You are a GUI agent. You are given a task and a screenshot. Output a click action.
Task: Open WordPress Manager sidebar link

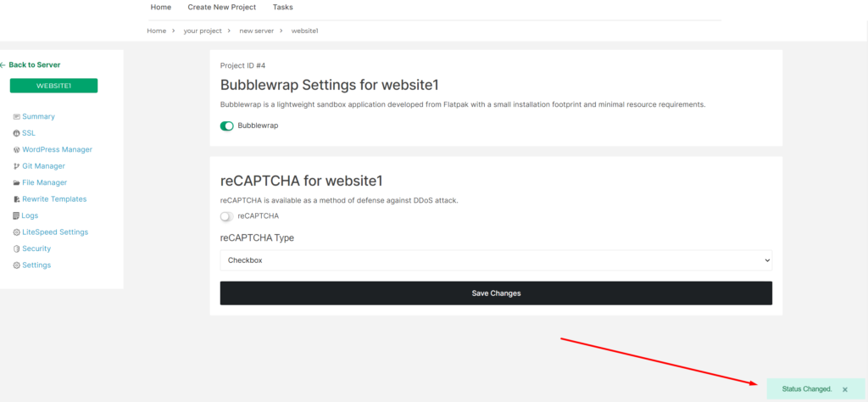pos(57,149)
